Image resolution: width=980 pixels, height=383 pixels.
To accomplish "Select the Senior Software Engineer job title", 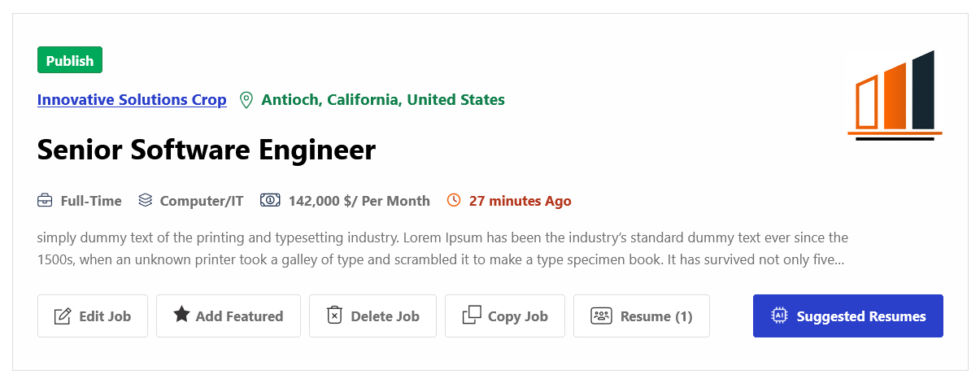I will [207, 150].
